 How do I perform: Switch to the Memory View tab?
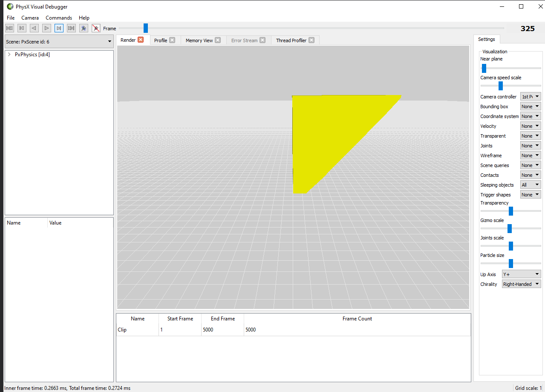point(199,40)
